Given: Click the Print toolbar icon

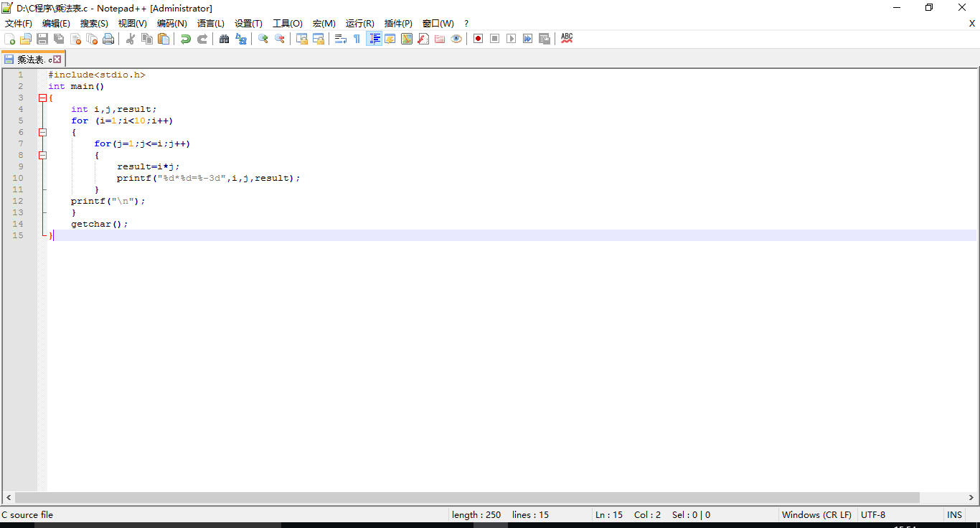Looking at the screenshot, I should 108,38.
